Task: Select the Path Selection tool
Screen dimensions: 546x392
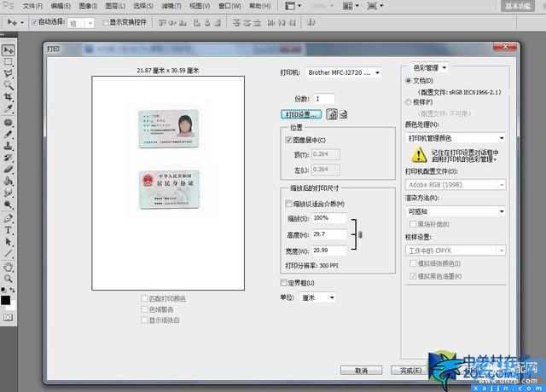Action: tap(8, 242)
